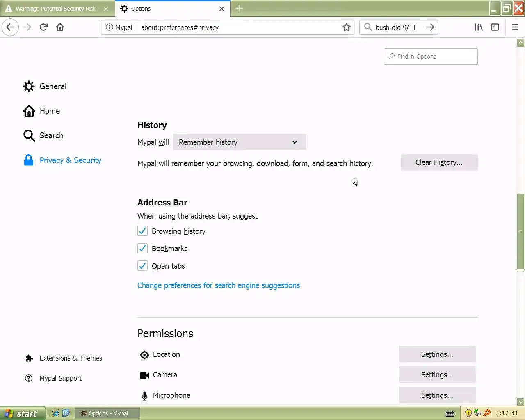Open Extensions & Themes link
This screenshot has height=420, width=525.
64,358
